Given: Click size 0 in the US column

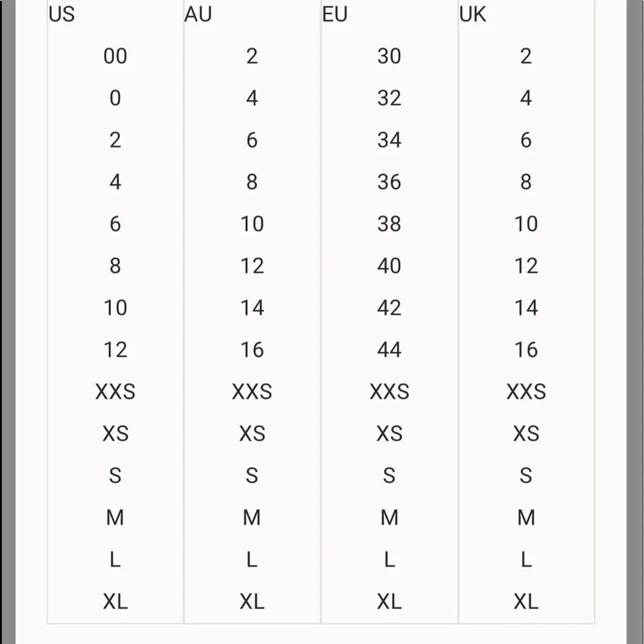Looking at the screenshot, I should click(x=115, y=99).
